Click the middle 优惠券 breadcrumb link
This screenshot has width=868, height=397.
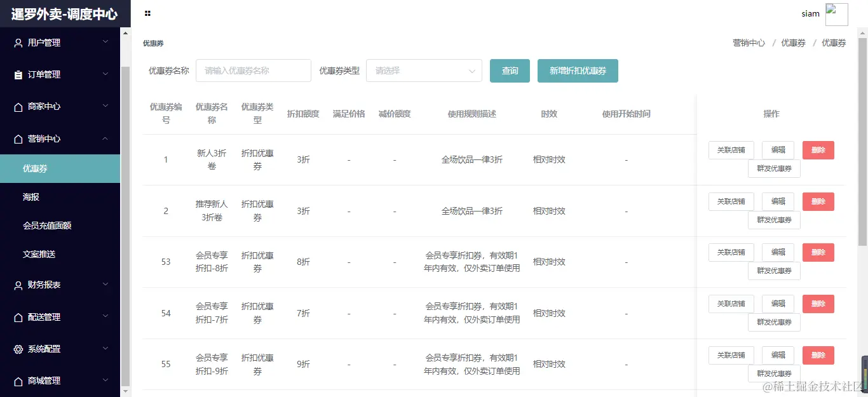pyautogui.click(x=793, y=43)
